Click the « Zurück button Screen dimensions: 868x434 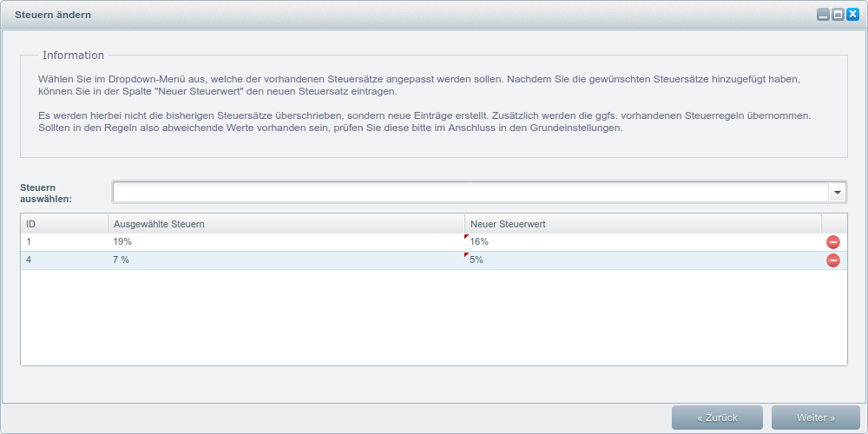click(717, 418)
